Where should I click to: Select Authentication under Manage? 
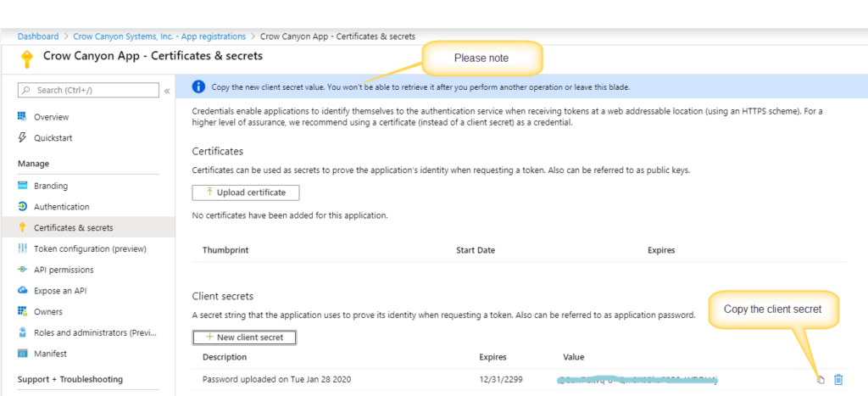[x=61, y=207]
